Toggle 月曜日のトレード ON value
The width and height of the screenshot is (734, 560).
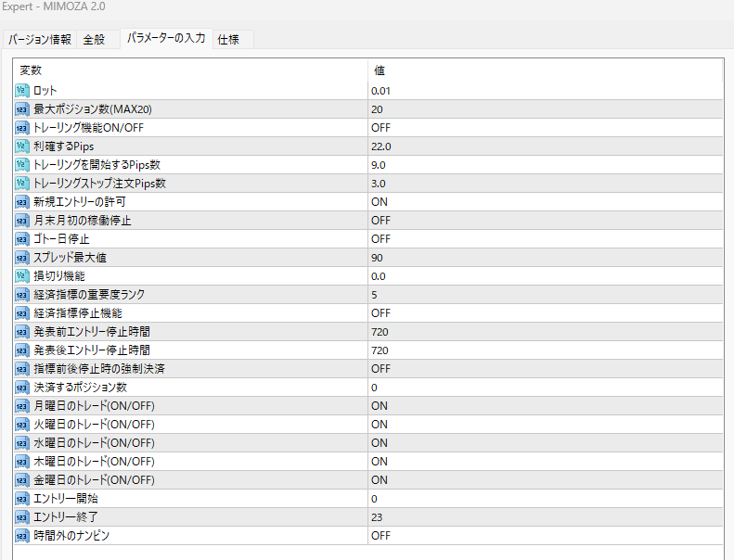tap(379, 405)
